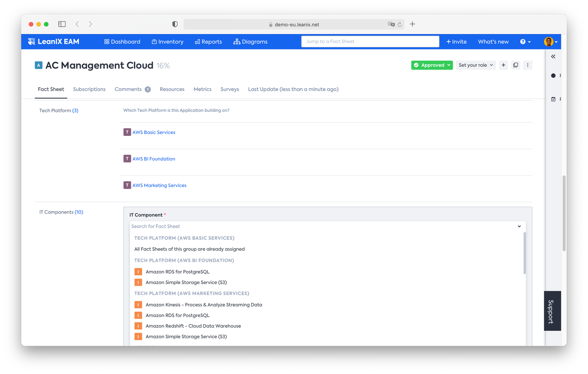
Task: Open the Inventory menu item
Action: click(x=167, y=42)
